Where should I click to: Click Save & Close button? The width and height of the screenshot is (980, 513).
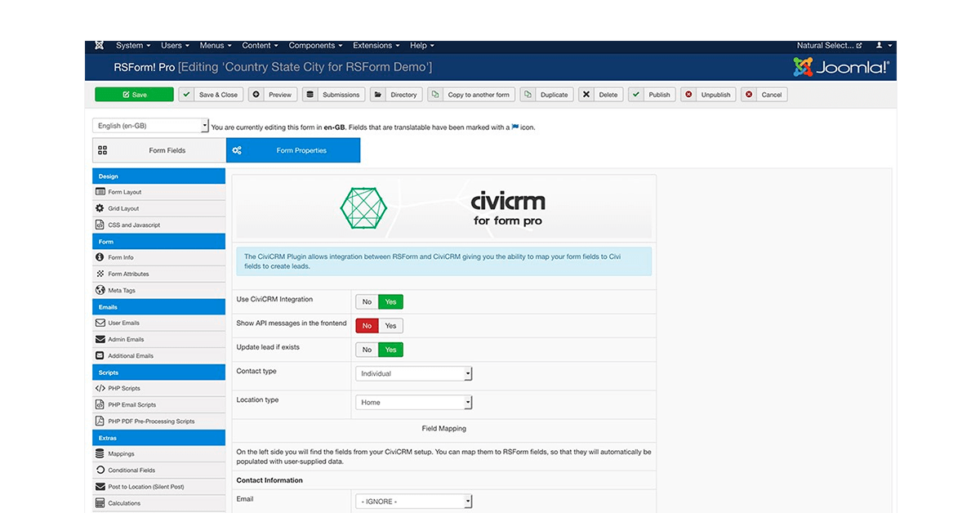coord(211,95)
